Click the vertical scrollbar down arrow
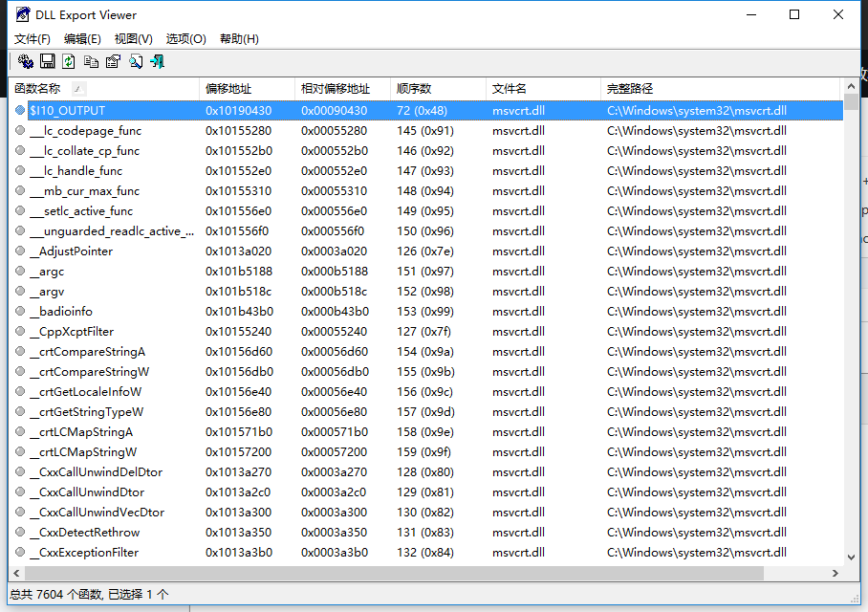This screenshot has height=612, width=868. click(852, 557)
